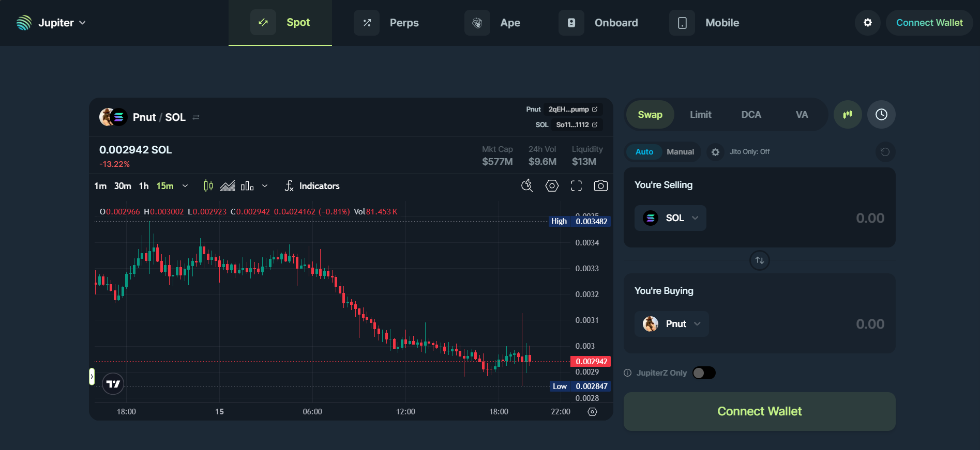Toggle fullscreen chart mode
This screenshot has height=450, width=980.
[x=576, y=185]
